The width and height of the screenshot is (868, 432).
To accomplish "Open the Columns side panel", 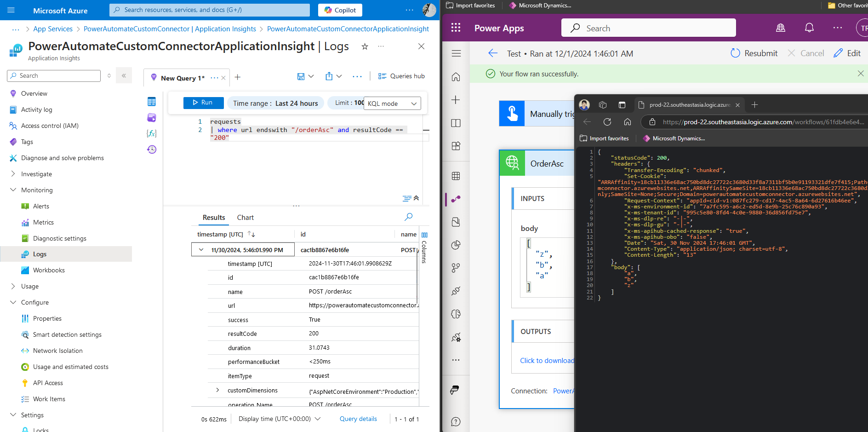I will [424, 248].
